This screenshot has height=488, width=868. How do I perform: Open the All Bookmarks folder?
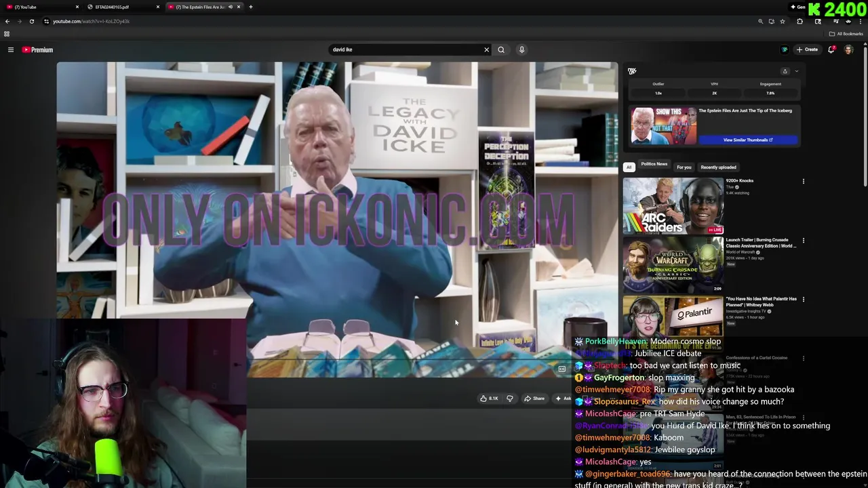[x=846, y=34]
